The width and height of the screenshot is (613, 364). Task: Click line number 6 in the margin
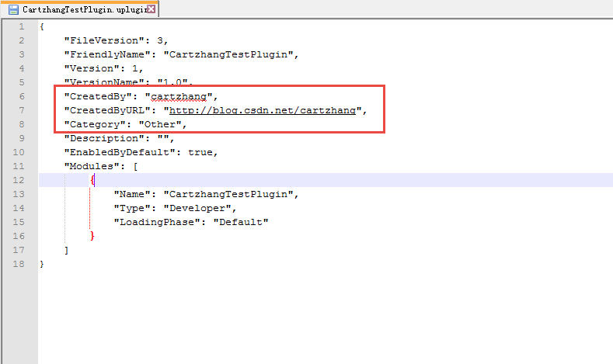[22, 96]
